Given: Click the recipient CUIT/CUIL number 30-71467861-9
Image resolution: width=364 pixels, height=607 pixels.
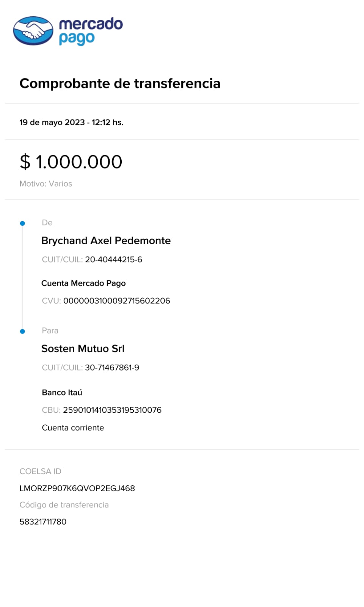Looking at the screenshot, I should coord(112,368).
